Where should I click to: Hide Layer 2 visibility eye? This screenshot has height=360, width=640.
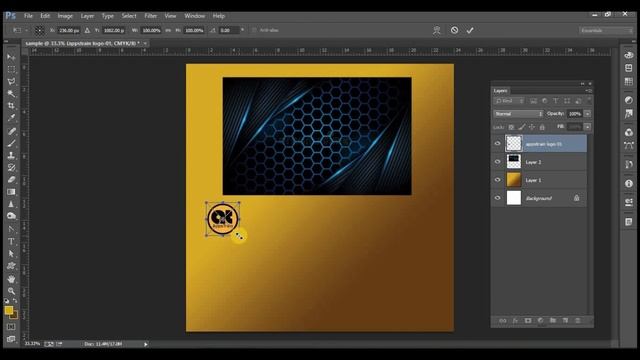(x=497, y=162)
